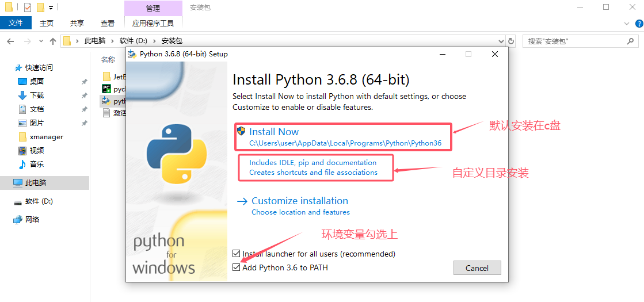Click the refresh button next to address bar
The image size is (644, 302).
(x=510, y=41)
